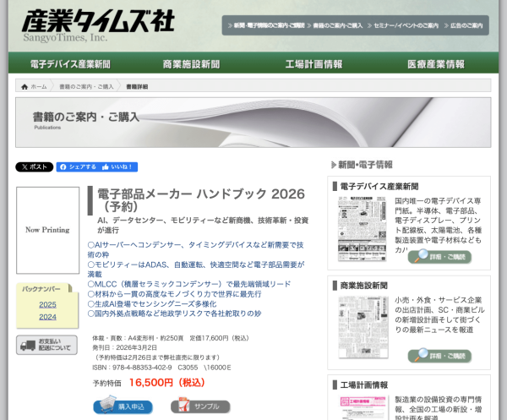
Task: Open the サンプル PDF button
Action: coord(200,406)
